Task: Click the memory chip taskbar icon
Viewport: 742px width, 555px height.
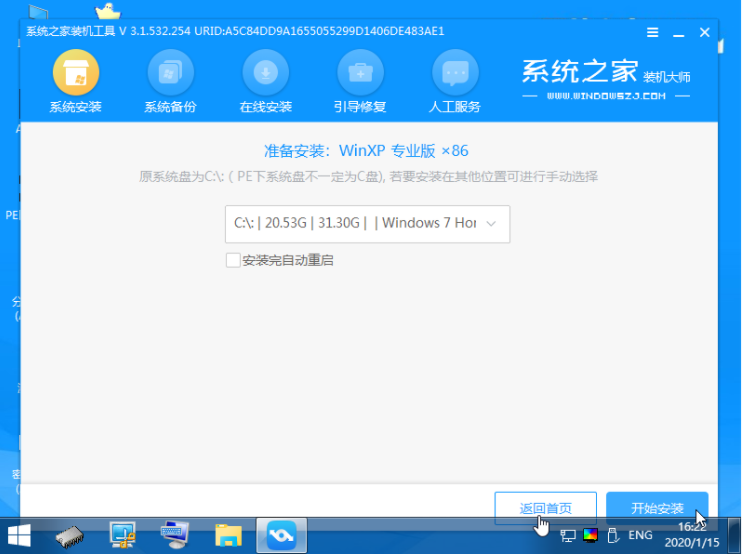Action: (74, 535)
